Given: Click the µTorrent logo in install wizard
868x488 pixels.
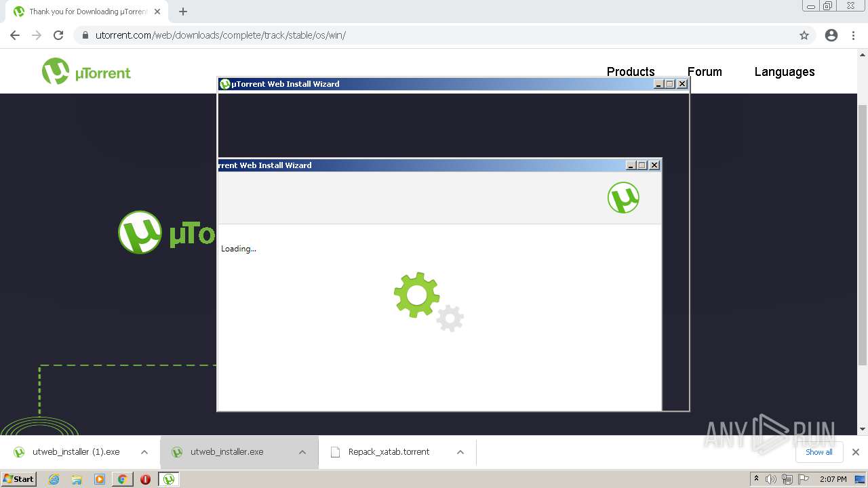Looking at the screenshot, I should [x=623, y=198].
